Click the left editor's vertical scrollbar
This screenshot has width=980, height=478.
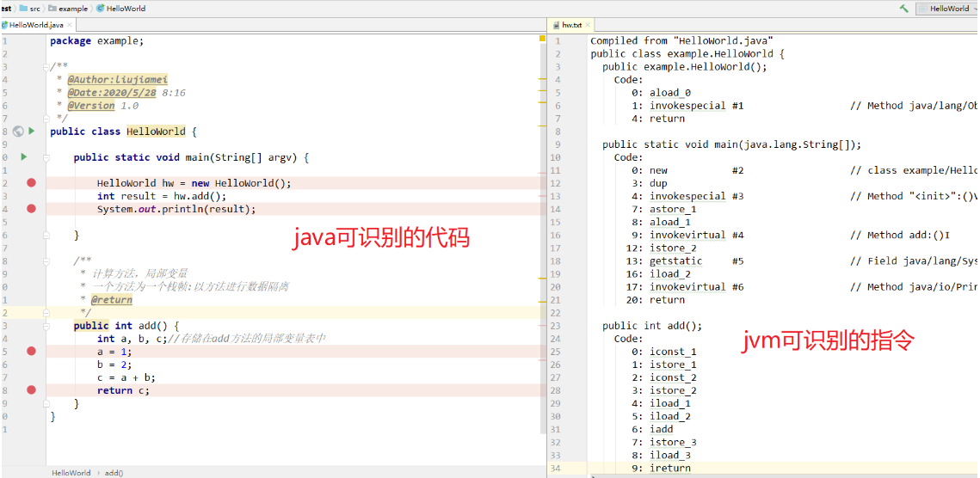543,237
